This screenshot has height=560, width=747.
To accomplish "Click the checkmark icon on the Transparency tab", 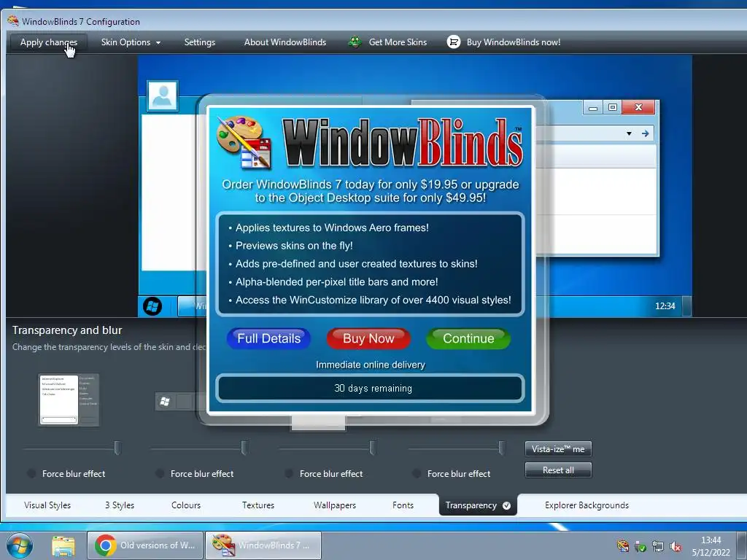I will (506, 506).
